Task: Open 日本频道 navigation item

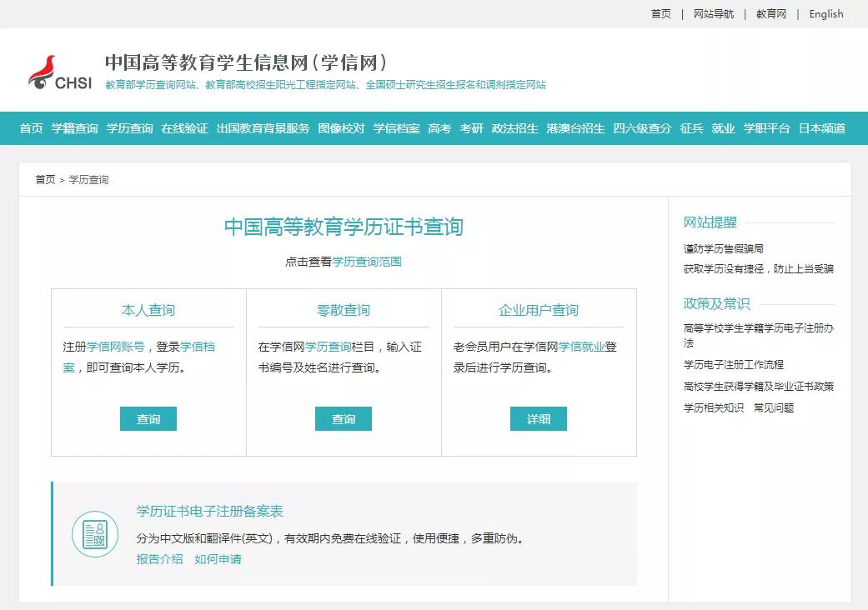Action: (x=822, y=128)
